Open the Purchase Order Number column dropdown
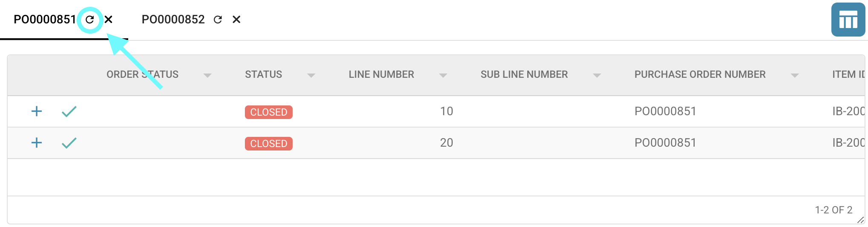Image resolution: width=868 pixels, height=227 pixels. (x=794, y=75)
